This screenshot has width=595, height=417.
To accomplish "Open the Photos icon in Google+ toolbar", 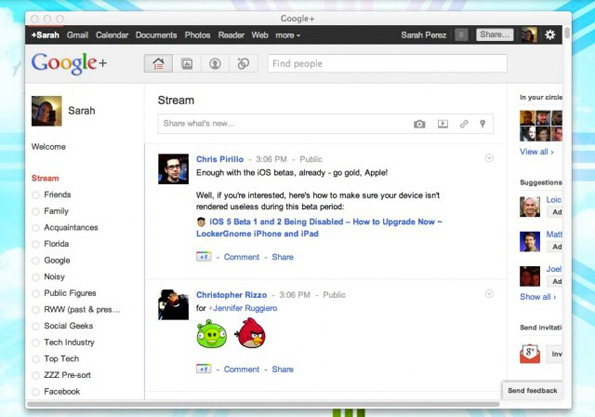I will tap(187, 63).
